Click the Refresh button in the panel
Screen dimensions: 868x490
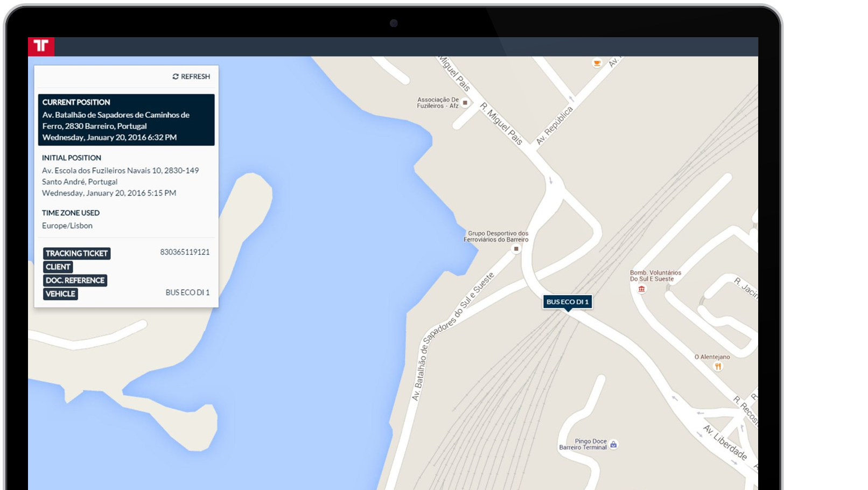point(191,76)
